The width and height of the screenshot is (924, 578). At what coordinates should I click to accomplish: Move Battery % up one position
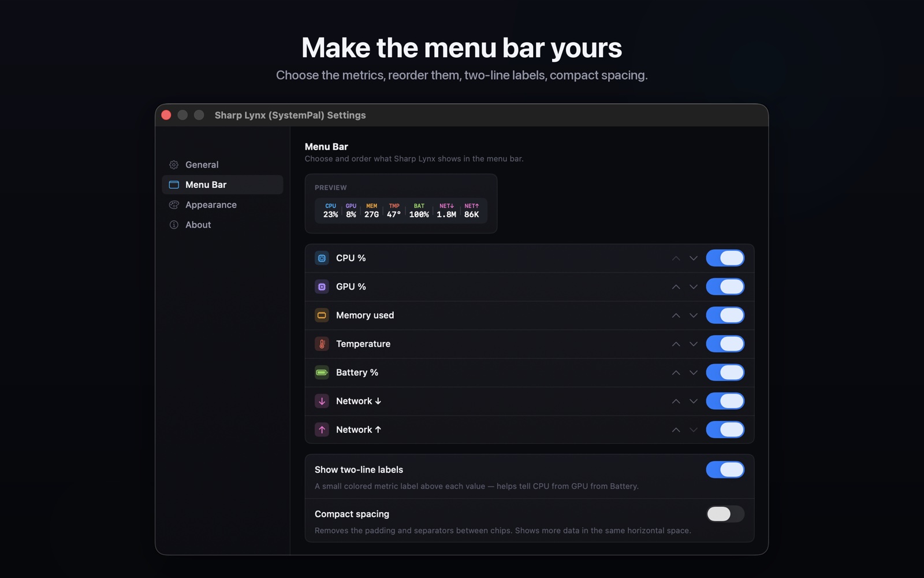click(676, 373)
